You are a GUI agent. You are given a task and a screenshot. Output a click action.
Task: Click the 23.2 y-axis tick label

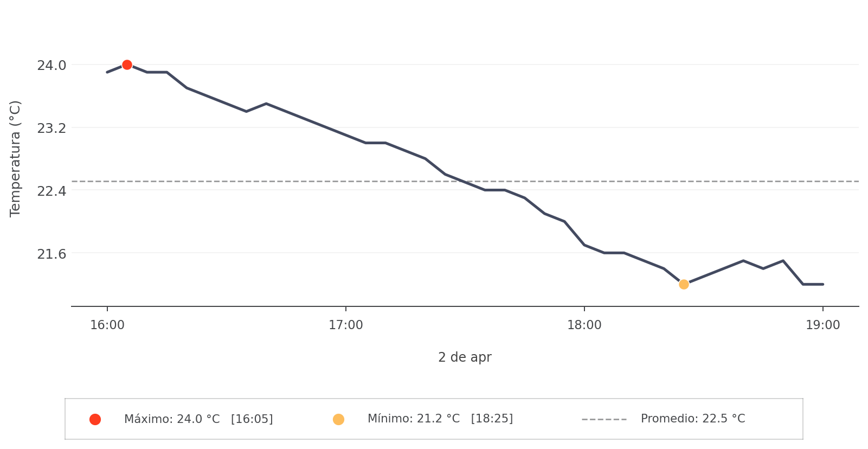(x=52, y=129)
